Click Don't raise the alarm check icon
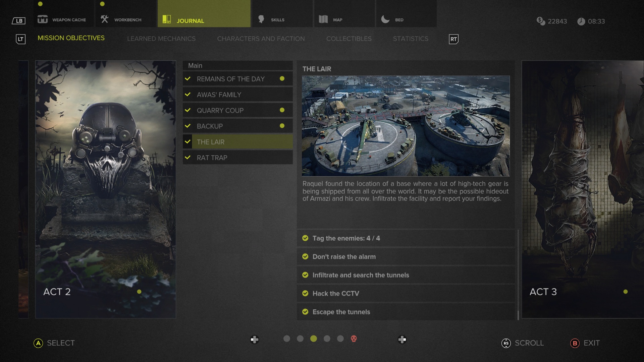Screen dimensions: 644x362 pos(305,256)
